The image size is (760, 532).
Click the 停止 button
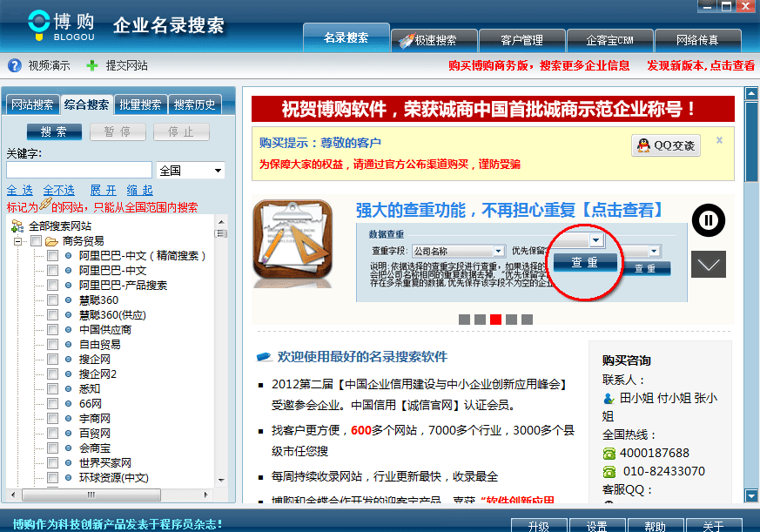[181, 131]
